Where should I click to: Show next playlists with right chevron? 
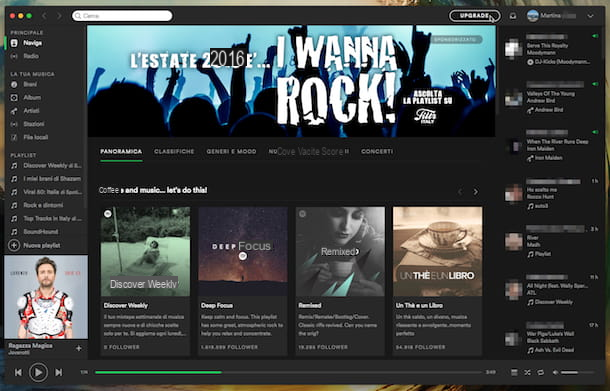click(475, 191)
